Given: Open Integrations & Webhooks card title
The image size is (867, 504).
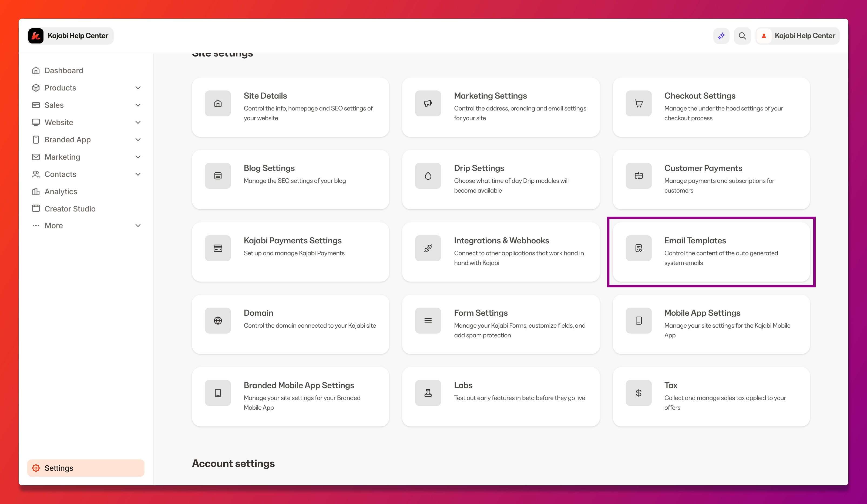Looking at the screenshot, I should coord(501,240).
